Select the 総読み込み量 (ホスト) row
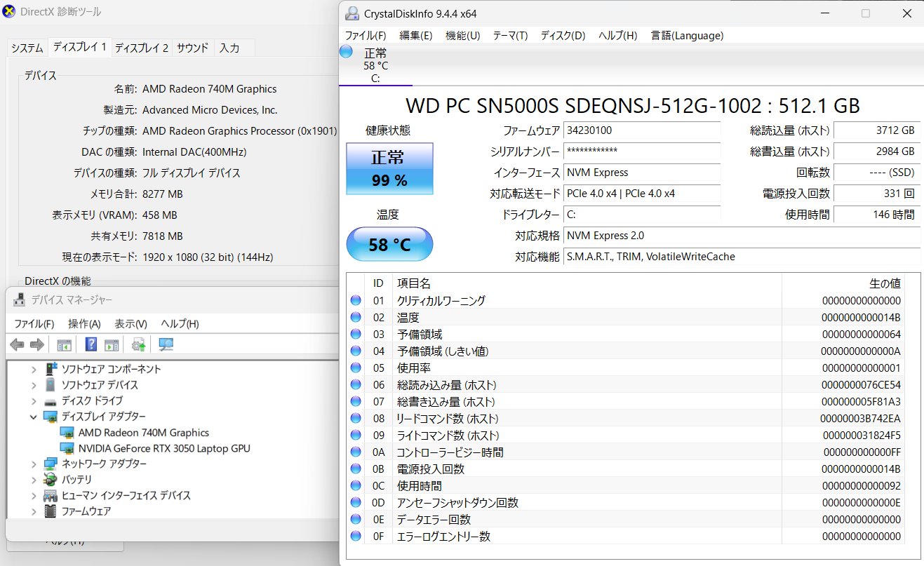 (626, 384)
